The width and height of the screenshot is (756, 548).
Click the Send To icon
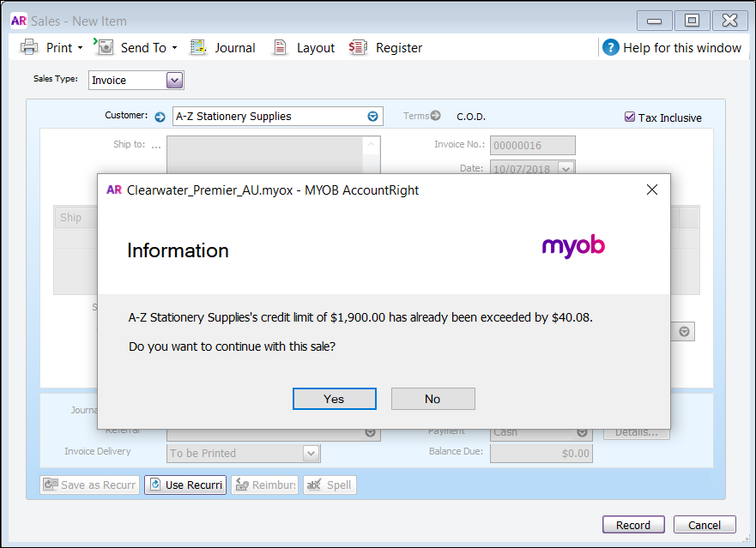tap(105, 47)
